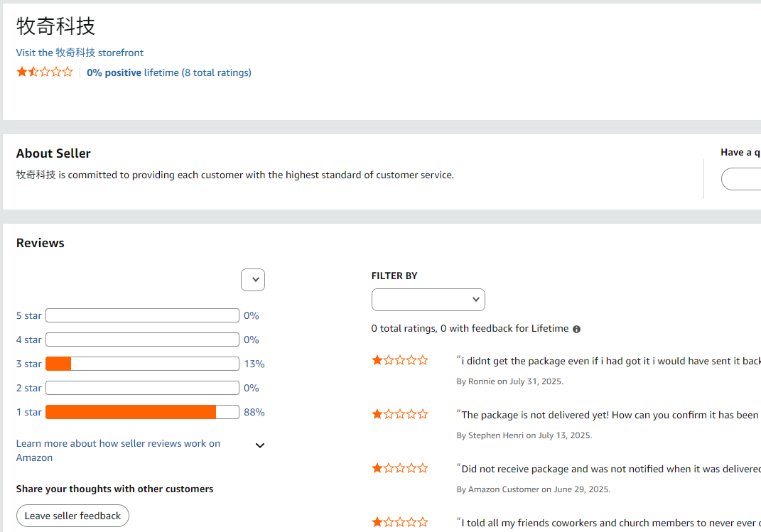Click star rating on Ronnie's review
Screen dimensions: 761x532
coord(400,360)
